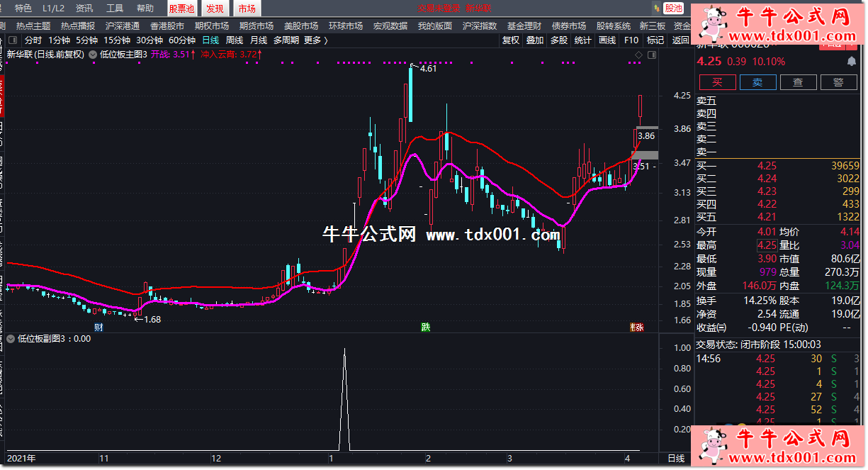Click the 查 query button
This screenshot has height=470, width=868.
click(x=798, y=82)
